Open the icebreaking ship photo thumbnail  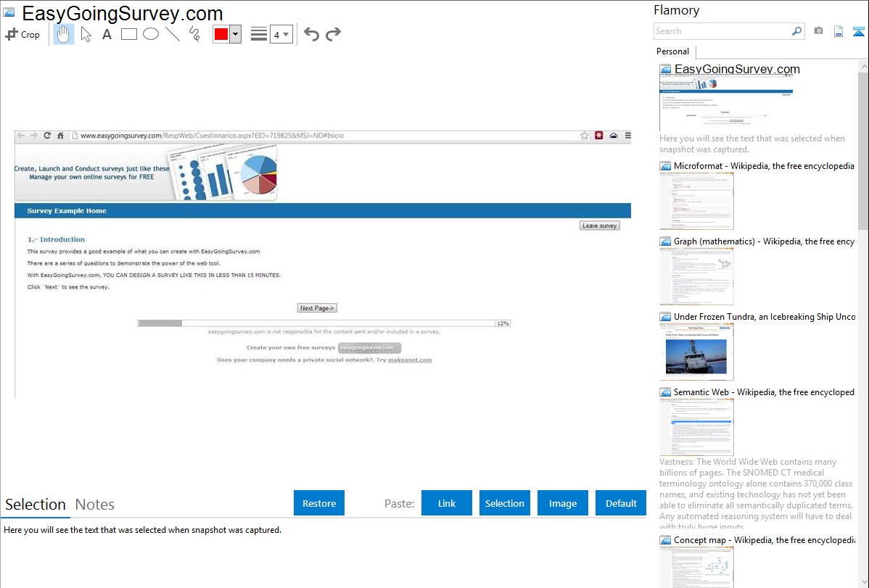point(696,352)
